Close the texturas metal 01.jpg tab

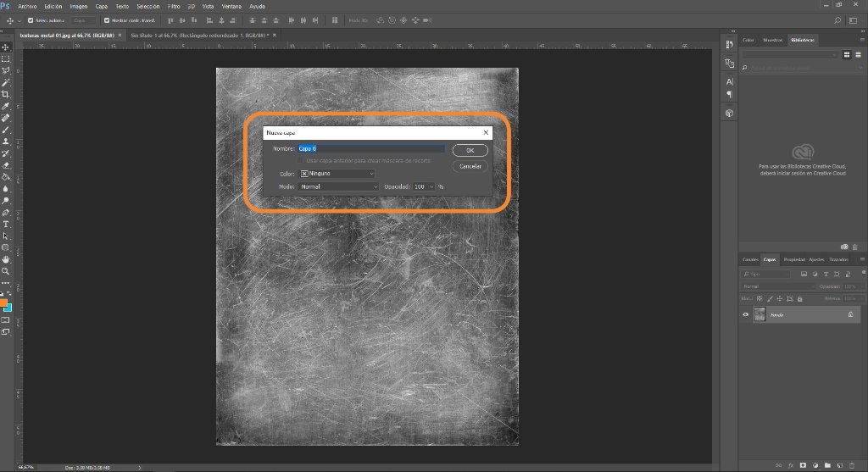pyautogui.click(x=120, y=36)
